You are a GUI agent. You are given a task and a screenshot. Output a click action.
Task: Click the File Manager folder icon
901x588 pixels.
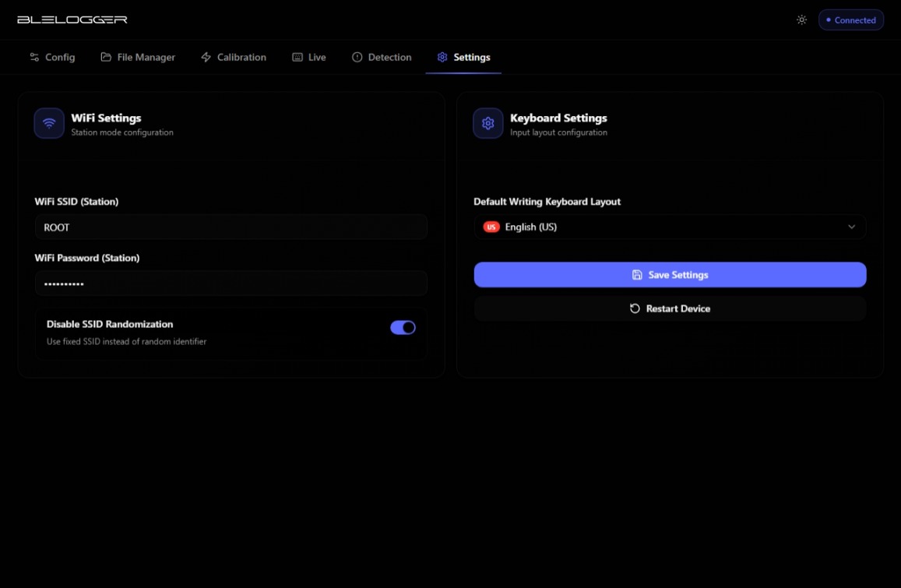106,58
